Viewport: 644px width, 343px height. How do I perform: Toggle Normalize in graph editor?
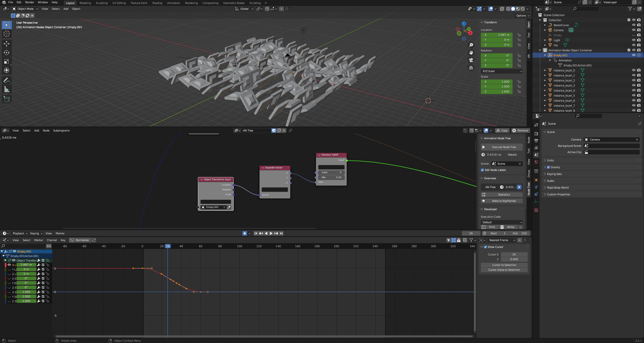tap(80, 240)
